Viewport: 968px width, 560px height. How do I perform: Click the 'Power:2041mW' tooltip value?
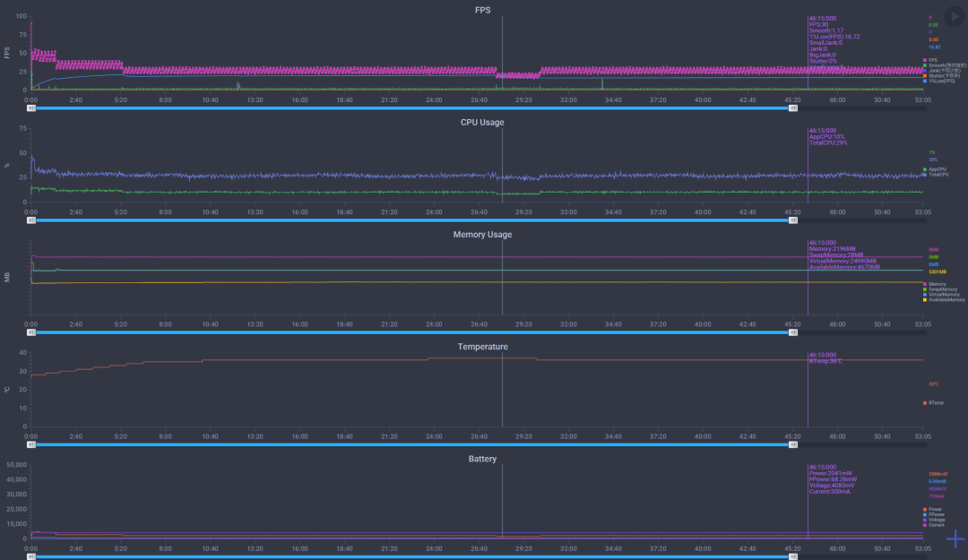[x=830, y=474]
